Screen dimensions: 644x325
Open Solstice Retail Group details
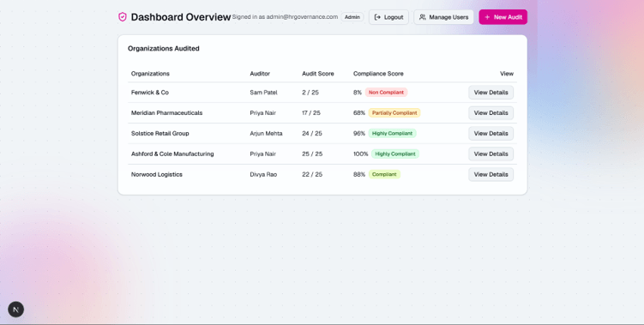[x=491, y=134]
